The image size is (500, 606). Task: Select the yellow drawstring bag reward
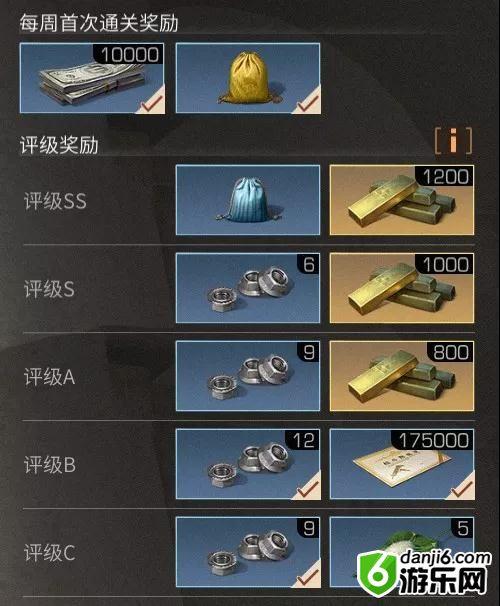[x=248, y=78]
